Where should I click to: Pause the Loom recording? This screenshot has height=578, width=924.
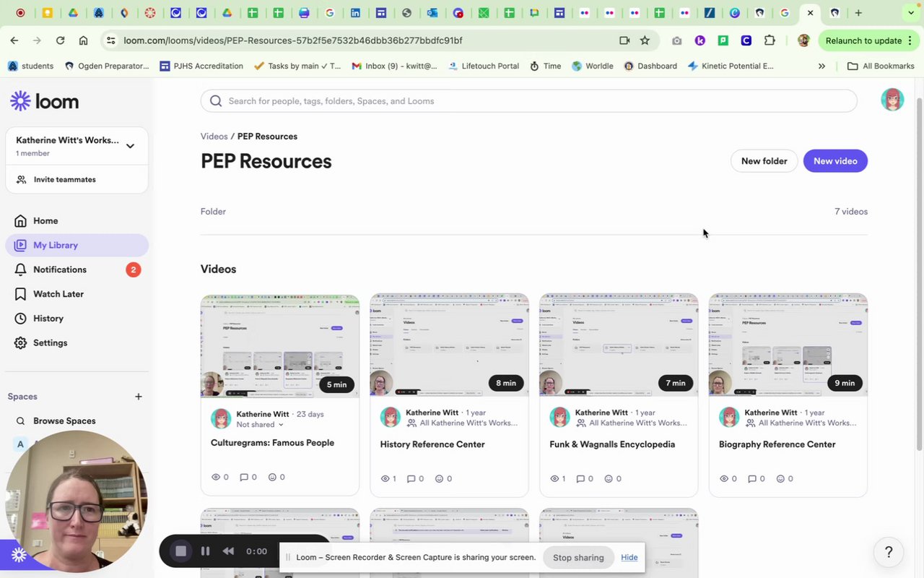[206, 551]
